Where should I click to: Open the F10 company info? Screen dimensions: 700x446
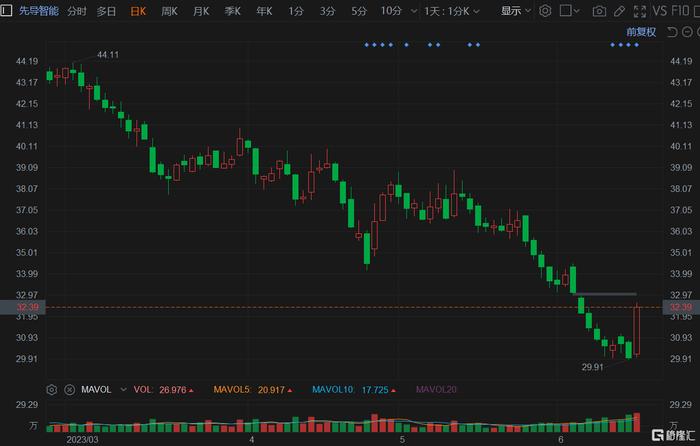(x=680, y=11)
